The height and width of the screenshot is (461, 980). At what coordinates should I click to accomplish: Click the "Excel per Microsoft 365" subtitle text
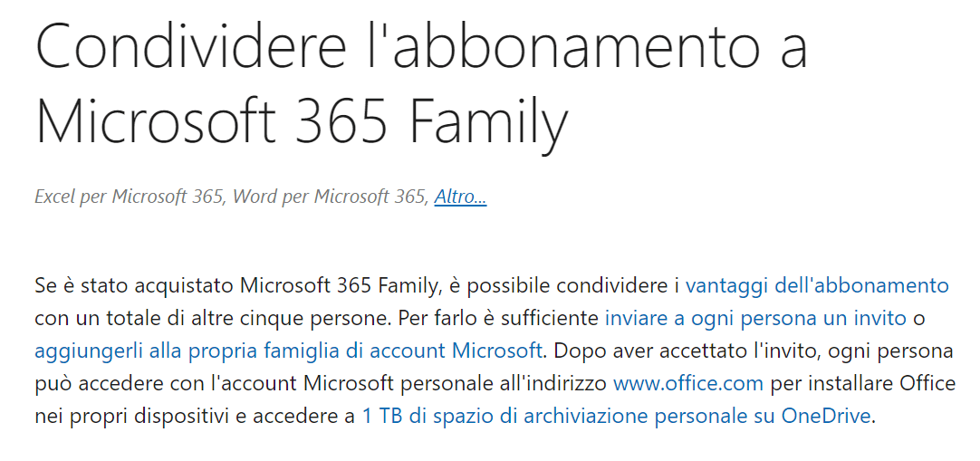pos(128,197)
